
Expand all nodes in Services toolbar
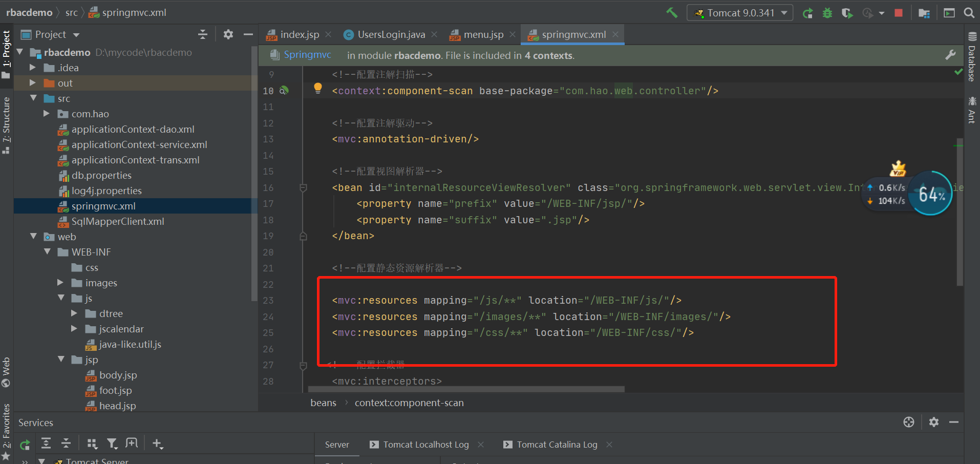(x=46, y=444)
